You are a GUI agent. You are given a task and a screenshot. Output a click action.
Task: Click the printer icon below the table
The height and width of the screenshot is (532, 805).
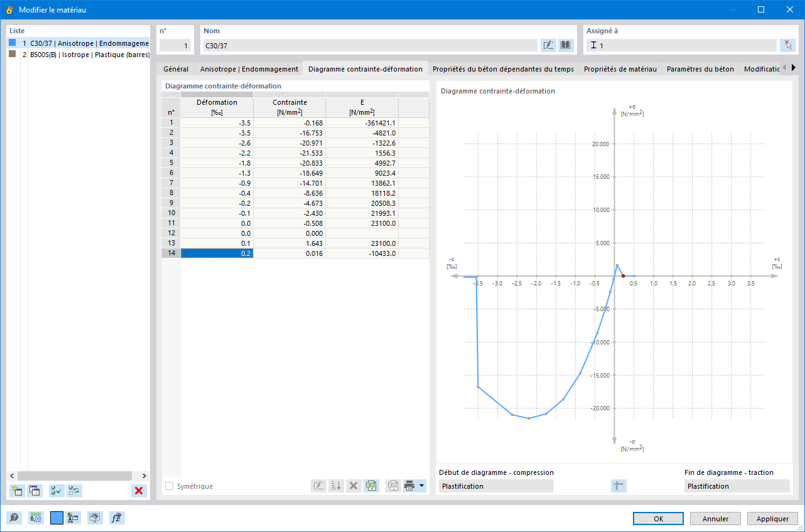(x=410, y=486)
